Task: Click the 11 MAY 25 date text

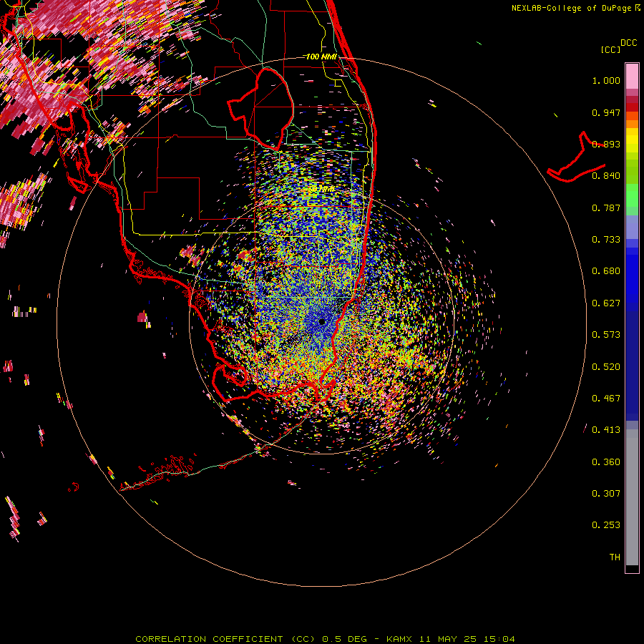Action: [448, 639]
